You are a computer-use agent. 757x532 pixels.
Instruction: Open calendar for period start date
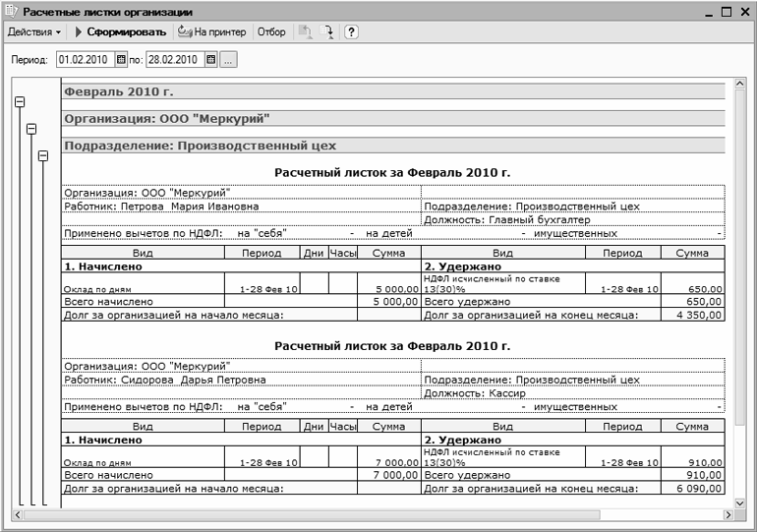122,60
